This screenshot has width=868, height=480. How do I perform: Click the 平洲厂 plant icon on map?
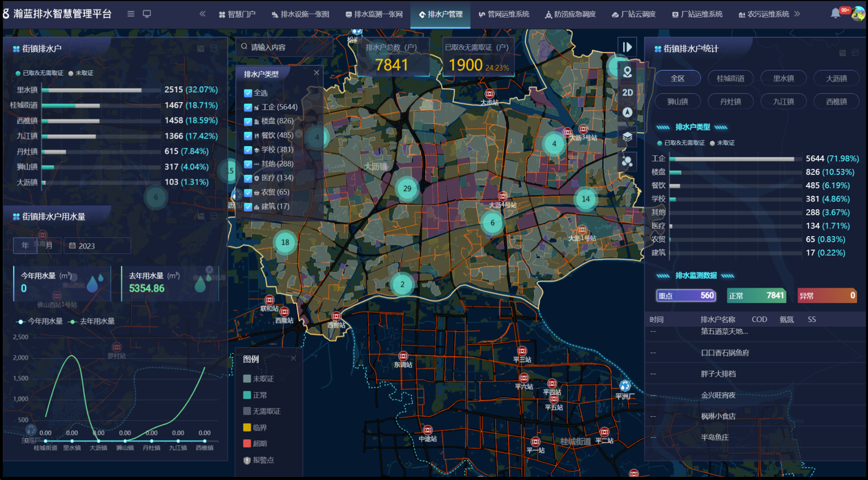point(625,386)
